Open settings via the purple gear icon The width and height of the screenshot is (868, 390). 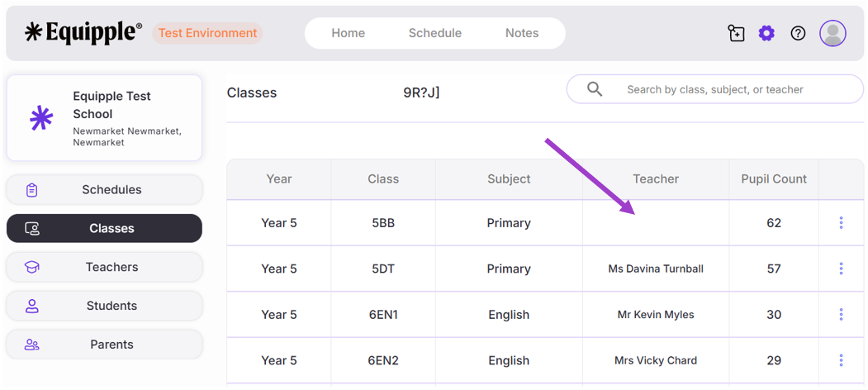pyautogui.click(x=766, y=33)
